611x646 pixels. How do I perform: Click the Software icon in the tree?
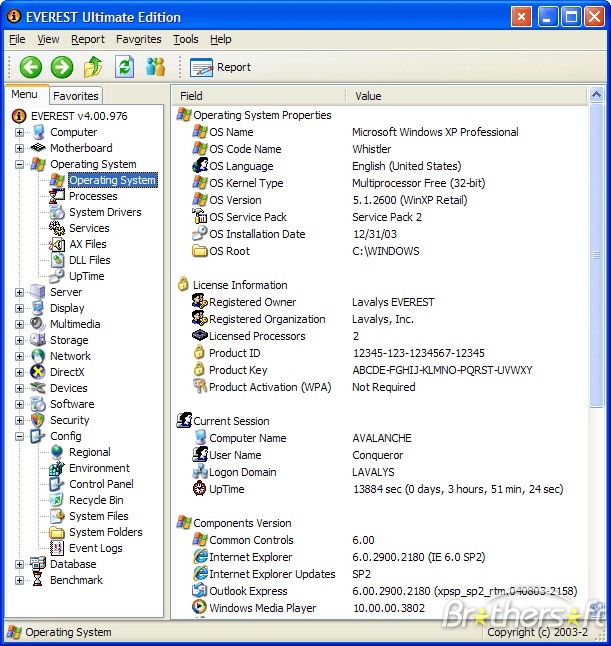pos(38,404)
